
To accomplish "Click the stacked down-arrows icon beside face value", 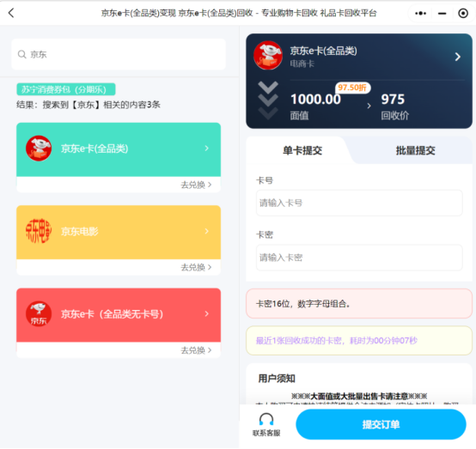I will coord(268,100).
